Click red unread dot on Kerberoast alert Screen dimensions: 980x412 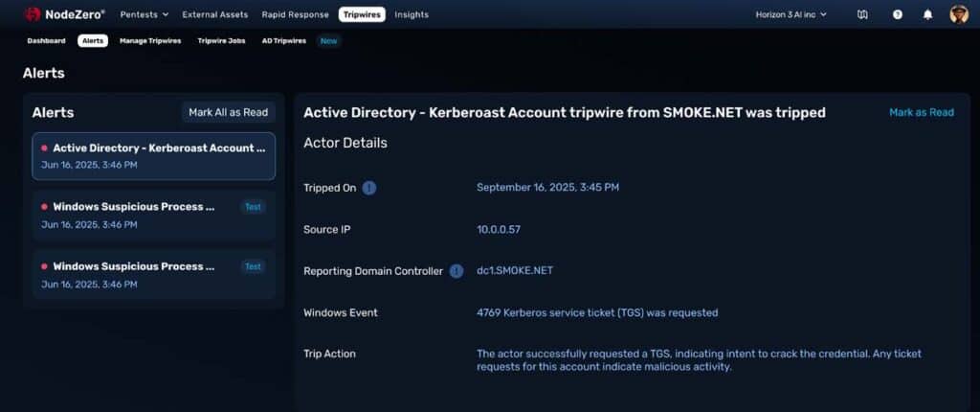(44, 149)
